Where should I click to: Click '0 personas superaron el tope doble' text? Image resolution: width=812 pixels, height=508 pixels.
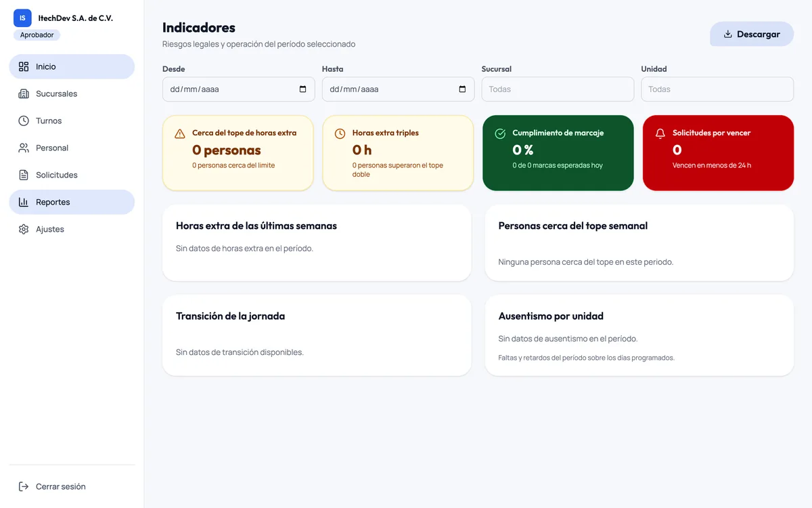[x=398, y=169]
